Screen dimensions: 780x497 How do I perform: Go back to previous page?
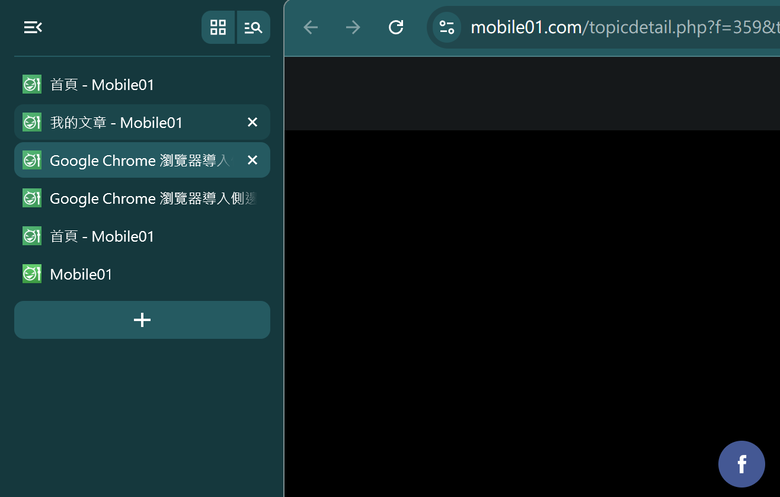point(311,27)
